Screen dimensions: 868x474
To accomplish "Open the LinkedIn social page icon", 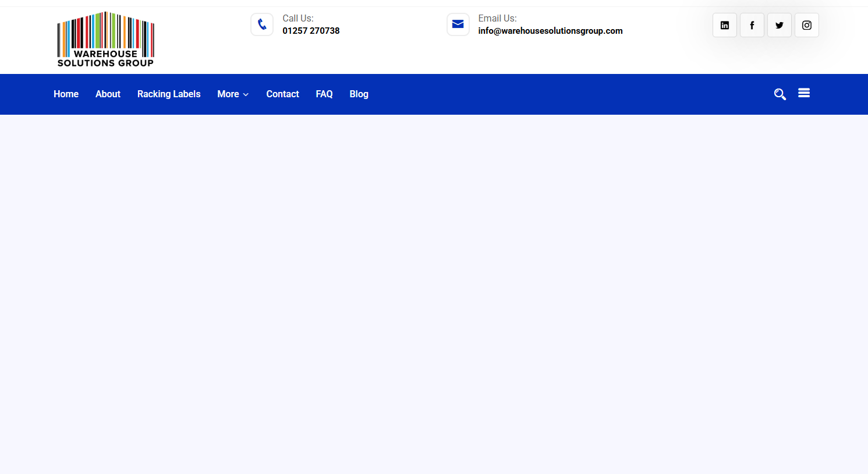I will (725, 25).
